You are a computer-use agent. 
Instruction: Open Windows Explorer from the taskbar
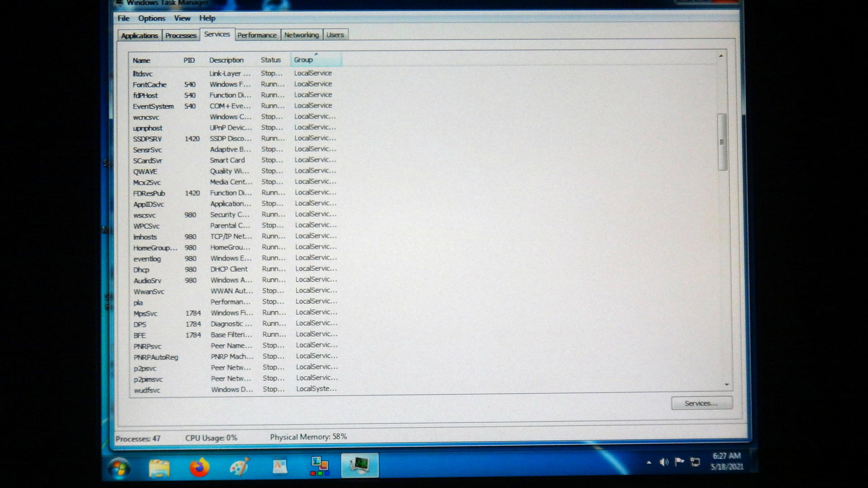159,467
